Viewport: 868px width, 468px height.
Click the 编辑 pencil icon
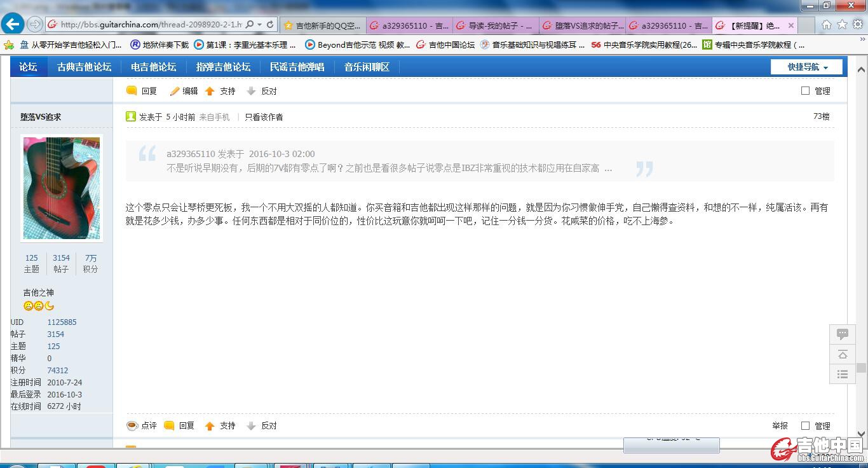pos(175,91)
